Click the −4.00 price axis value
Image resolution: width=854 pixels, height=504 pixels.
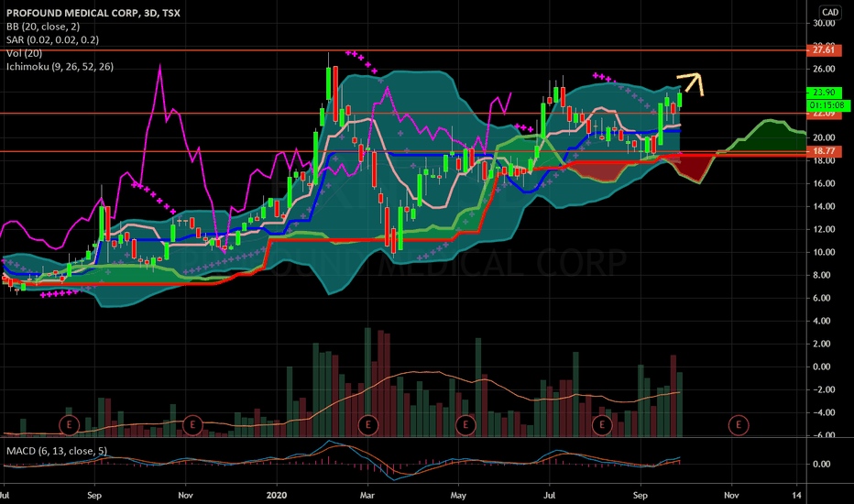[823, 412]
